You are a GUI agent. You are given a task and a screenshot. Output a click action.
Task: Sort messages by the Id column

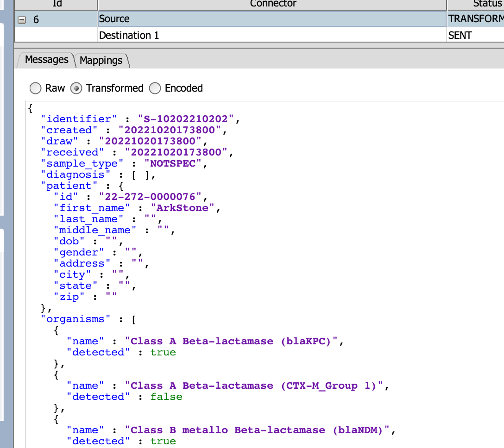point(56,4)
